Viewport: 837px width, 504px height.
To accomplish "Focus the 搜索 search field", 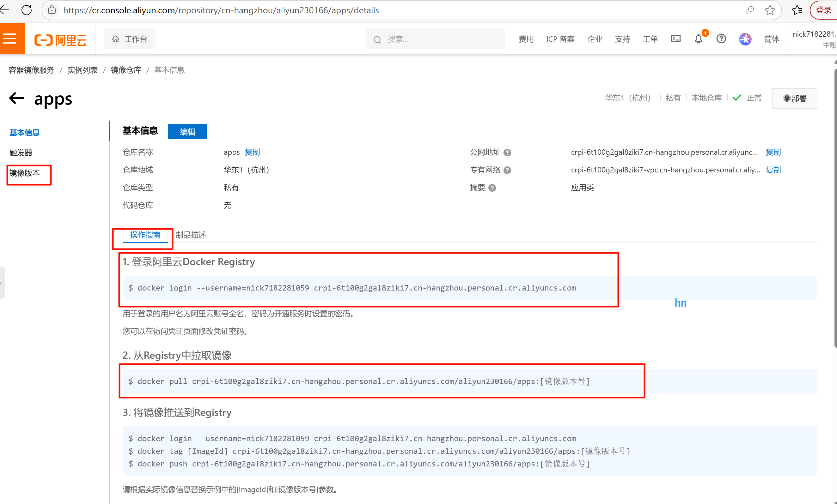I will pos(435,39).
